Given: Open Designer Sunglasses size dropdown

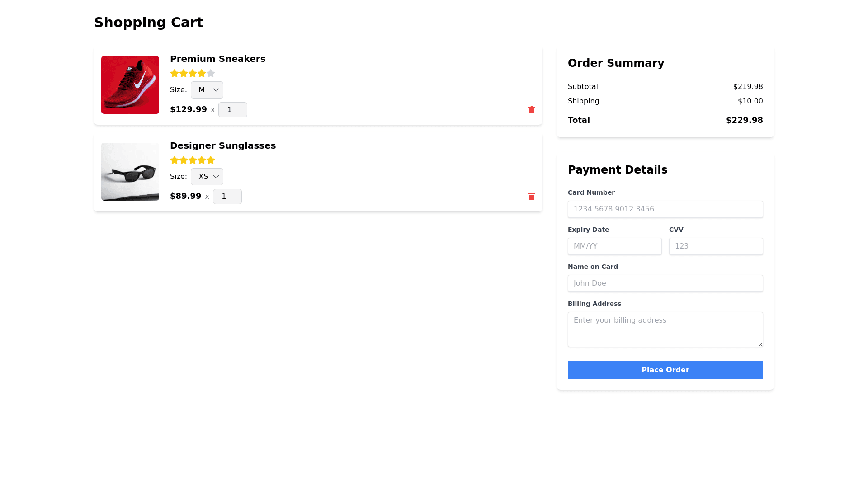Looking at the screenshot, I should tap(207, 177).
